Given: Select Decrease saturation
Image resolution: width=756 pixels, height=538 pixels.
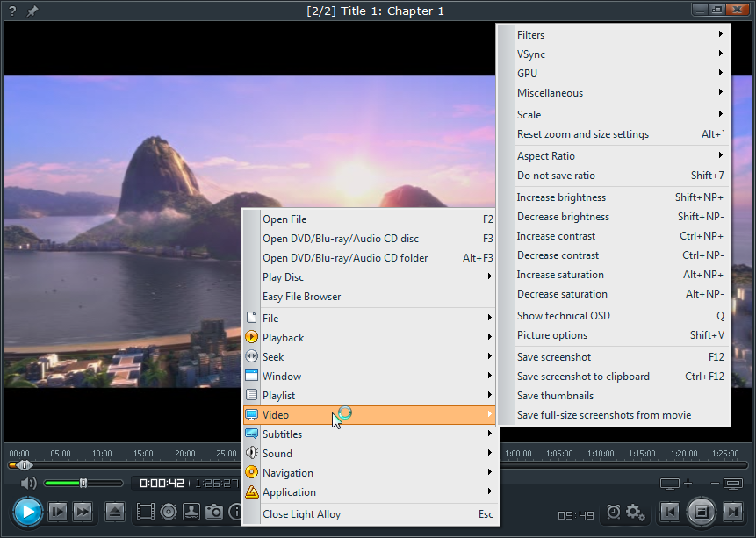Looking at the screenshot, I should [x=614, y=294].
